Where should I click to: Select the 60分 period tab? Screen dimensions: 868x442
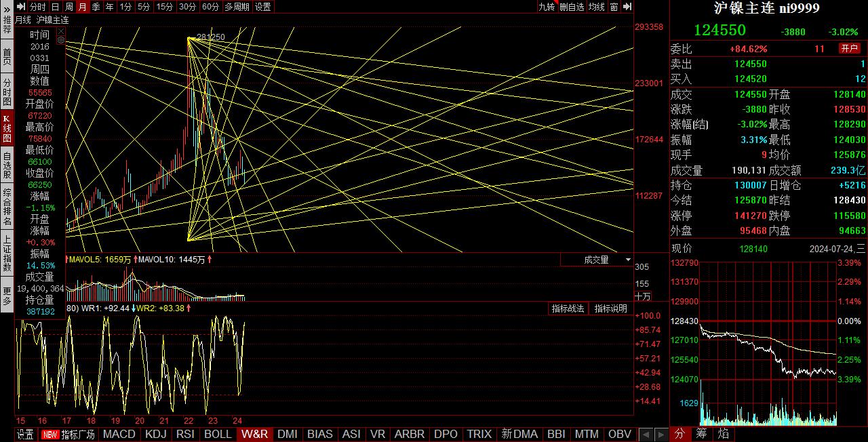[210, 7]
